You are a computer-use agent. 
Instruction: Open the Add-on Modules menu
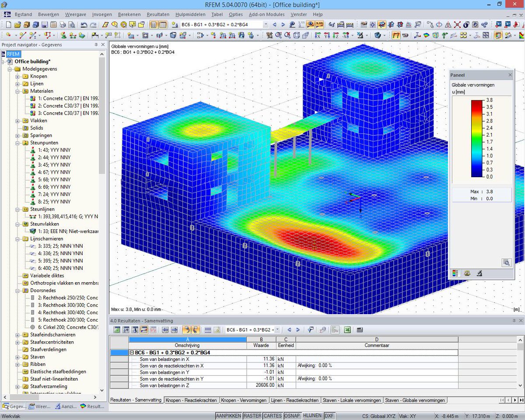point(266,14)
